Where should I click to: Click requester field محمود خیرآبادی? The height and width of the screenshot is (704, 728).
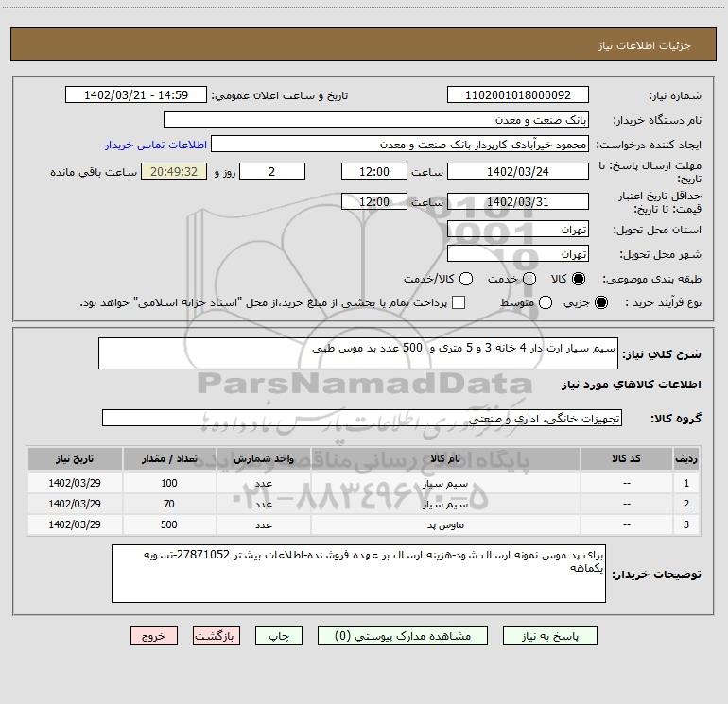(400, 145)
